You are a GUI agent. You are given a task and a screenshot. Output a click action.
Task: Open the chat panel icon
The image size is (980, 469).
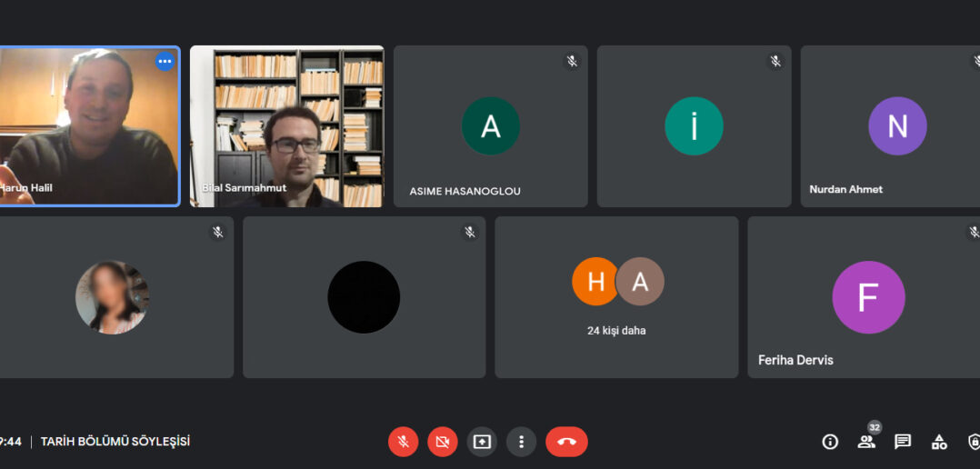click(903, 442)
